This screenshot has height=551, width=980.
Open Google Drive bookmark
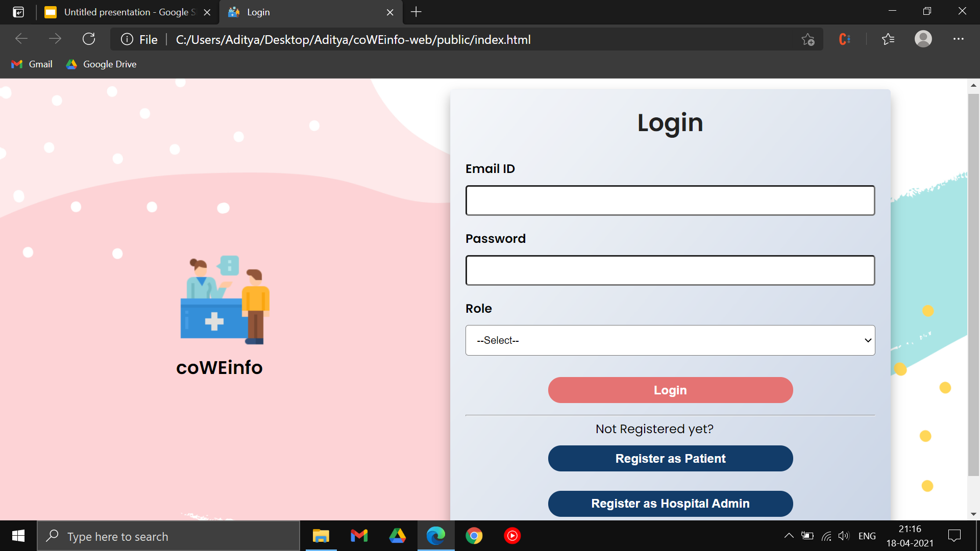(101, 64)
